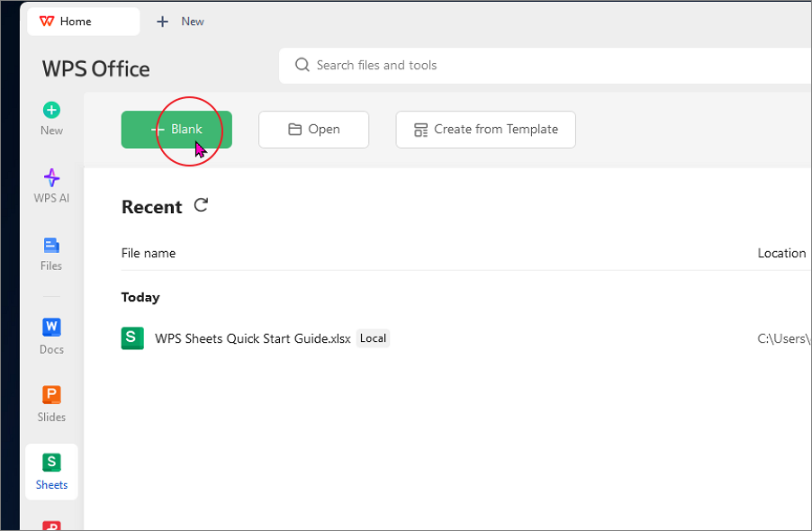Open the Files section in sidebar
Screen dimensions: 812x531
[x=51, y=254]
